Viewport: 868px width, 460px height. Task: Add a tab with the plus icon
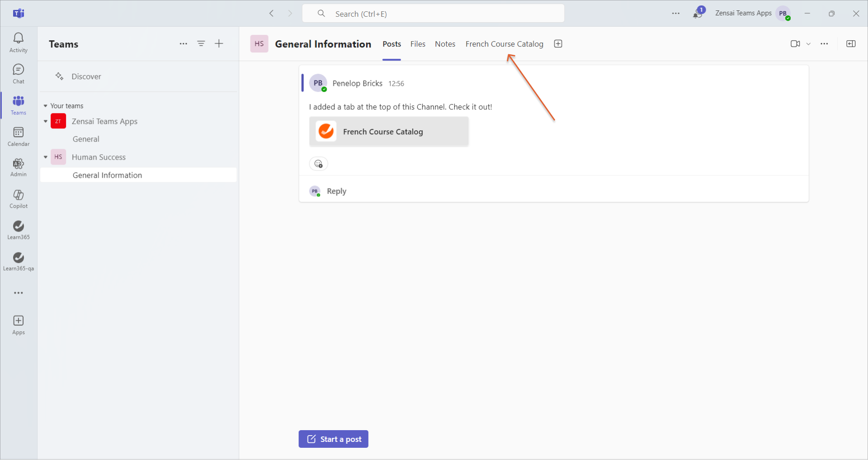point(558,44)
